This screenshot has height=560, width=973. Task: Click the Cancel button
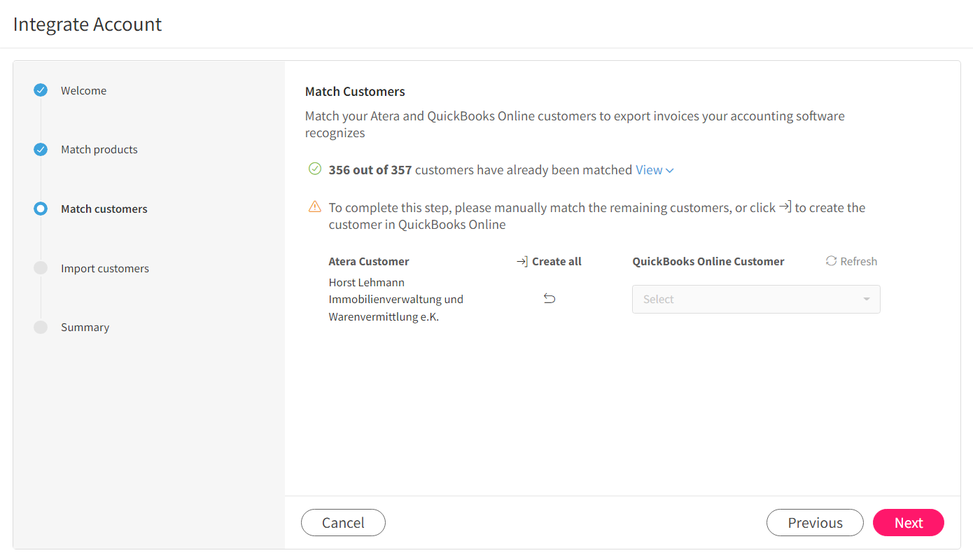tap(343, 522)
